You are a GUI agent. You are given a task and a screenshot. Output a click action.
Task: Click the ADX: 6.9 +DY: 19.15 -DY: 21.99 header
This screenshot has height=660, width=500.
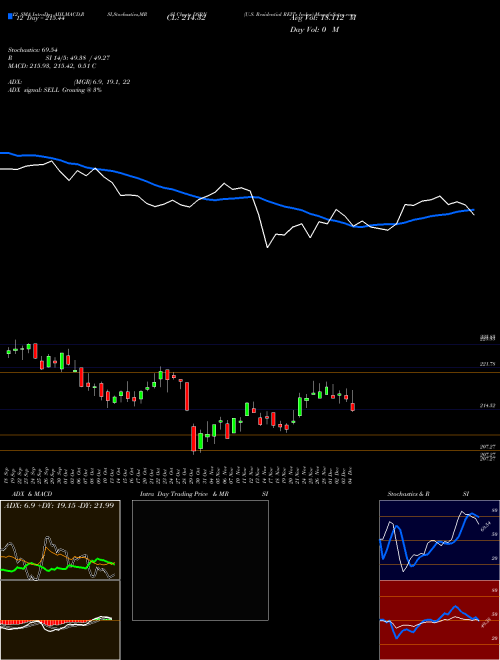(59, 505)
